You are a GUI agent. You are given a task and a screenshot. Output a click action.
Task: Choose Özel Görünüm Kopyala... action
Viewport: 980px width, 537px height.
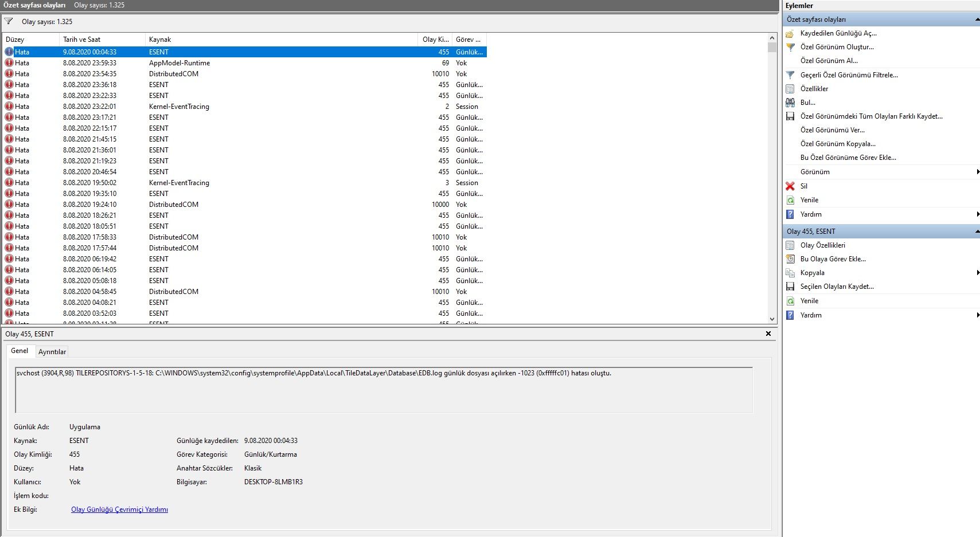click(838, 144)
